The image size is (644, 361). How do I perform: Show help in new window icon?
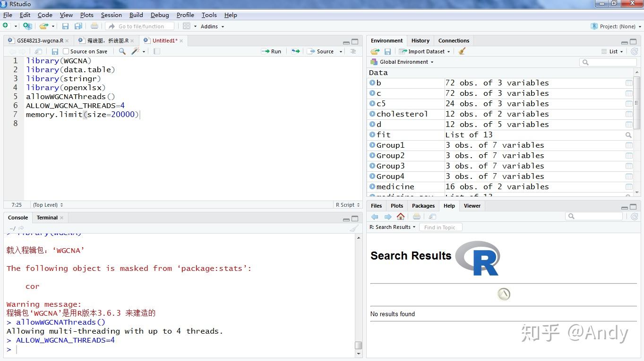pos(432,217)
